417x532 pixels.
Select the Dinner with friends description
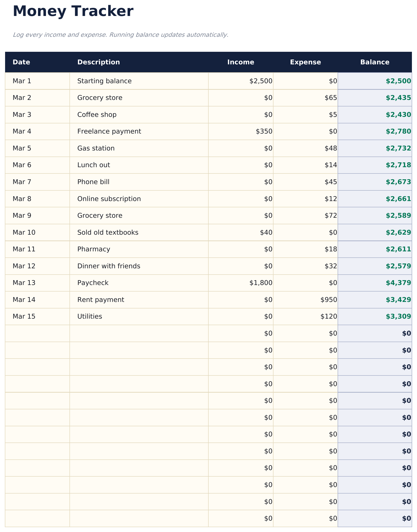tap(109, 266)
